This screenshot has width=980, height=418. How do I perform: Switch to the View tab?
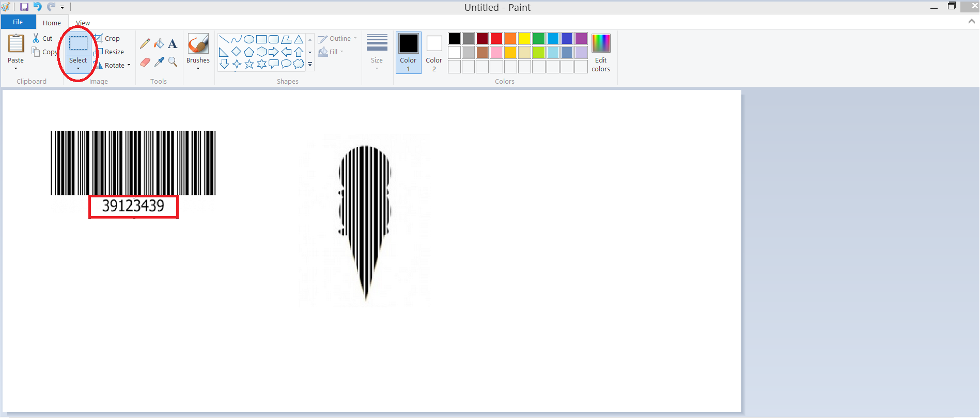[x=83, y=23]
